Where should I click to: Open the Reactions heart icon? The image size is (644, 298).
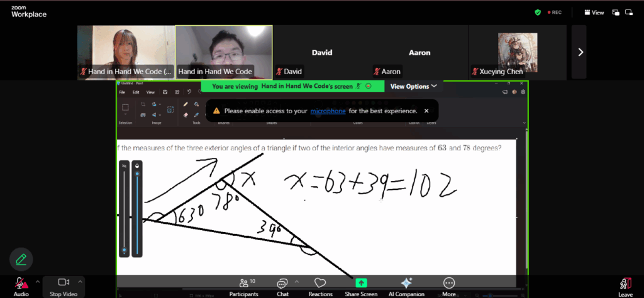tap(320, 284)
